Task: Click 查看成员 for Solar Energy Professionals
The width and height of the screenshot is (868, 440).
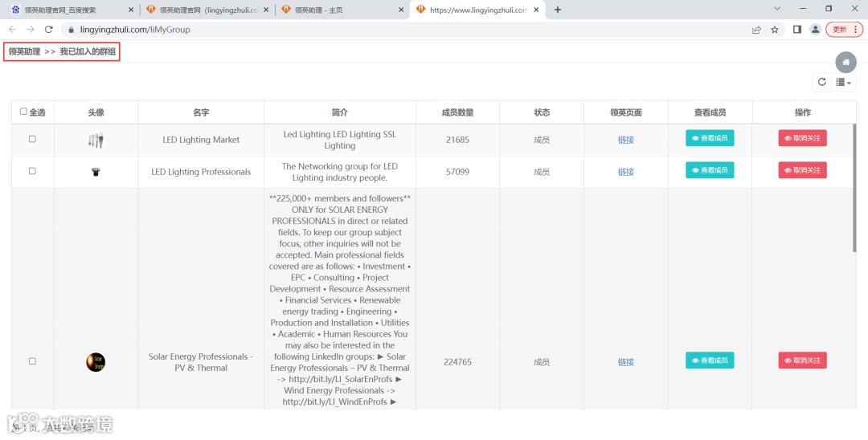Action: pyautogui.click(x=710, y=361)
